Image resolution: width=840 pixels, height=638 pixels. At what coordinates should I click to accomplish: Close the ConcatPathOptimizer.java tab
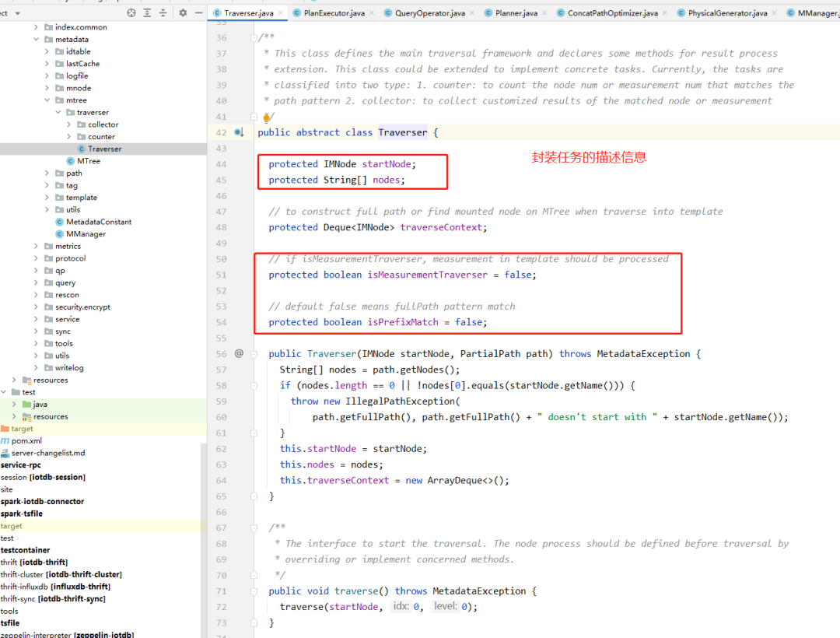(665, 13)
